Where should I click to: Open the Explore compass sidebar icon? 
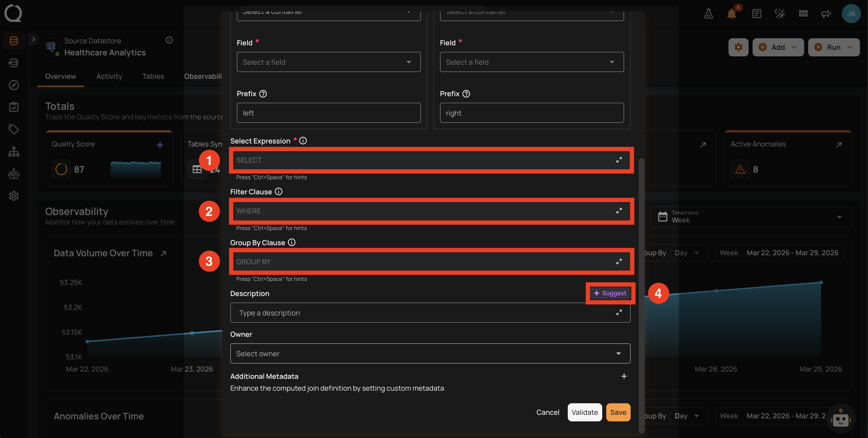click(x=14, y=85)
